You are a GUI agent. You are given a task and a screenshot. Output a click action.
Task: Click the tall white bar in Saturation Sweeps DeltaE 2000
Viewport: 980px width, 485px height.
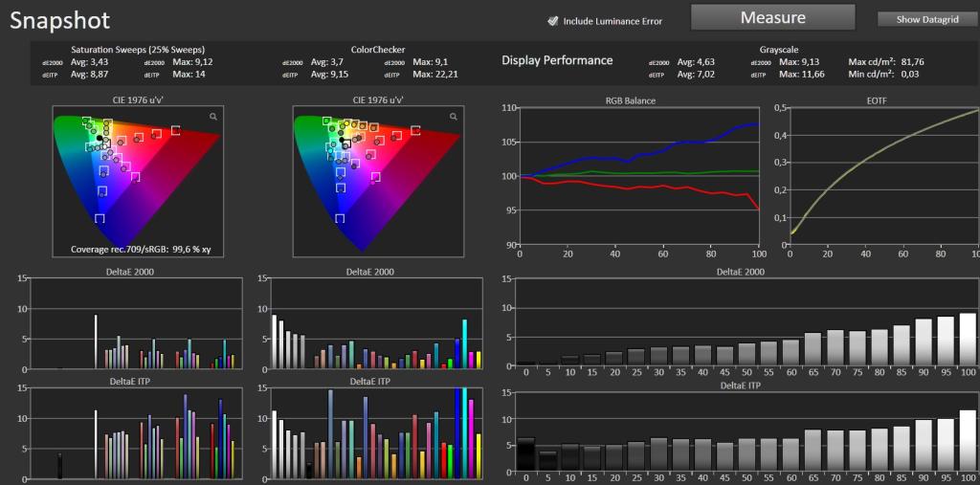[x=96, y=342]
